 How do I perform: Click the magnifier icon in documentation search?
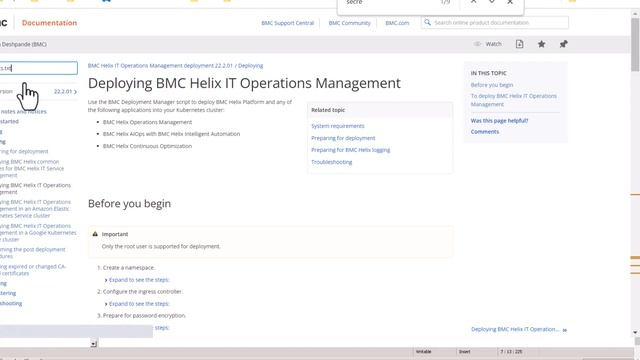[427, 22]
